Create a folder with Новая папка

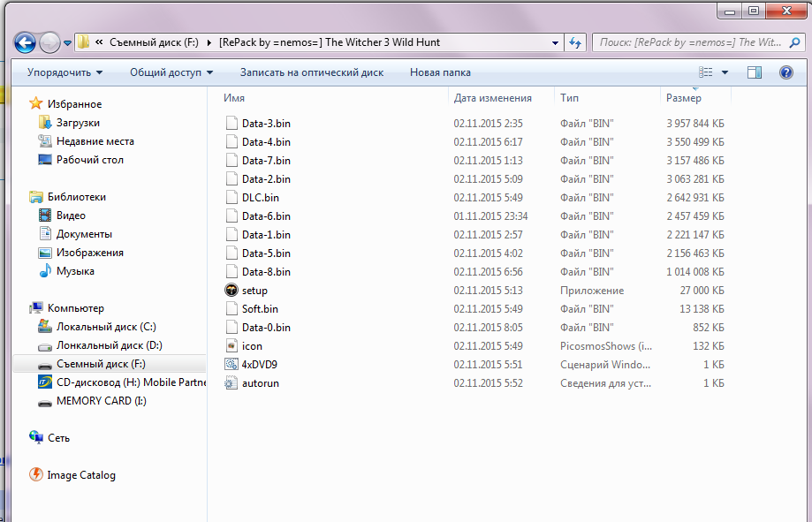(x=440, y=72)
